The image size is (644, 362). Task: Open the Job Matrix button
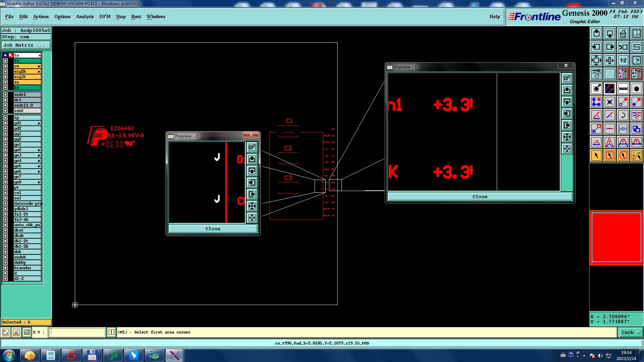pyautogui.click(x=26, y=45)
